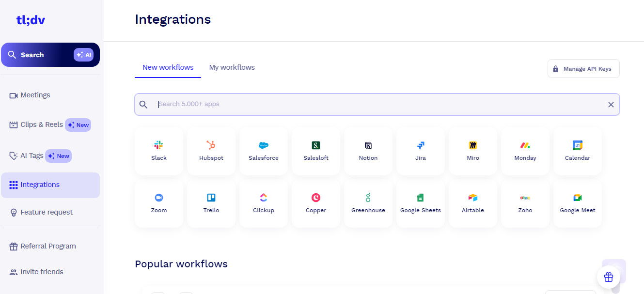Open the sidebar Search button
644x294 pixels.
pos(50,55)
